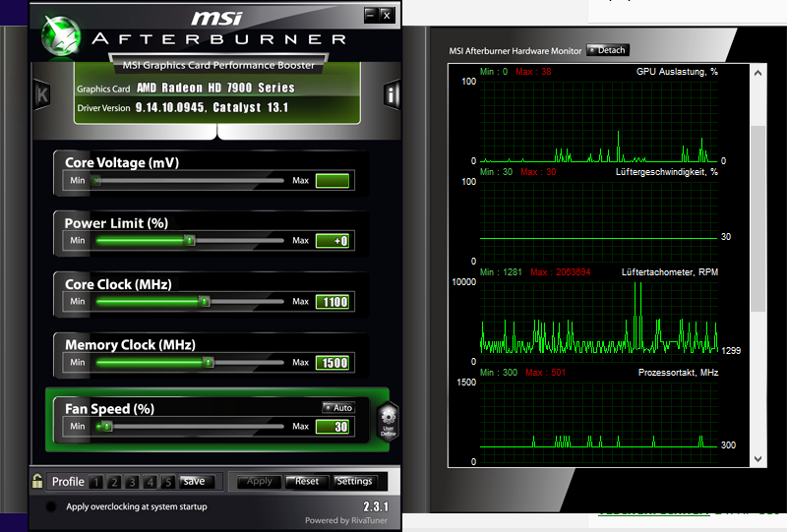This screenshot has height=532, width=787.
Task: Open the Settings button
Action: 355,481
